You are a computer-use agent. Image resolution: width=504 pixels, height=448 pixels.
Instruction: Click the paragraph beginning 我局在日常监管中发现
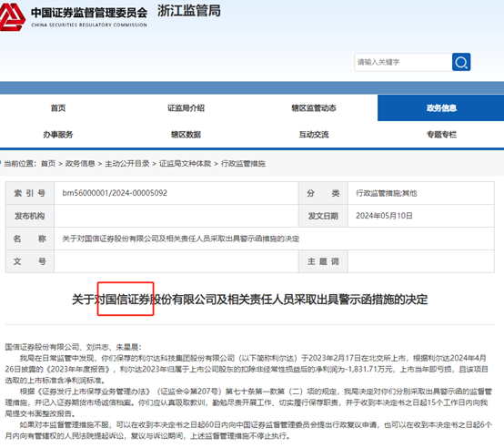pyautogui.click(x=247, y=369)
